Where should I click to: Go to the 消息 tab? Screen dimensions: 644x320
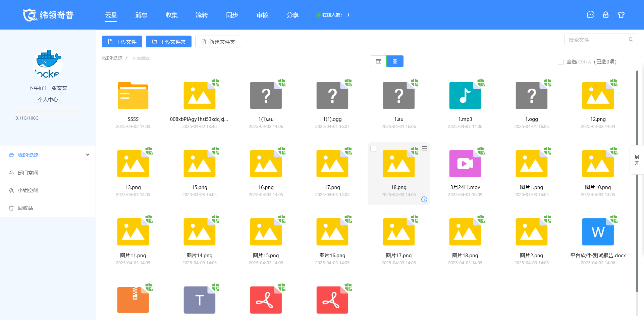click(141, 15)
